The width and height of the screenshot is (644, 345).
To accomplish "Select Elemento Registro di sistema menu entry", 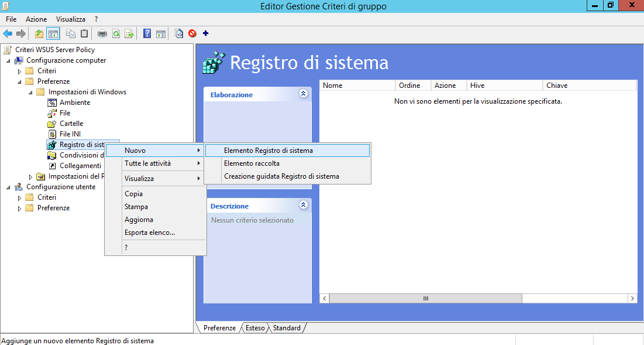I will click(268, 151).
